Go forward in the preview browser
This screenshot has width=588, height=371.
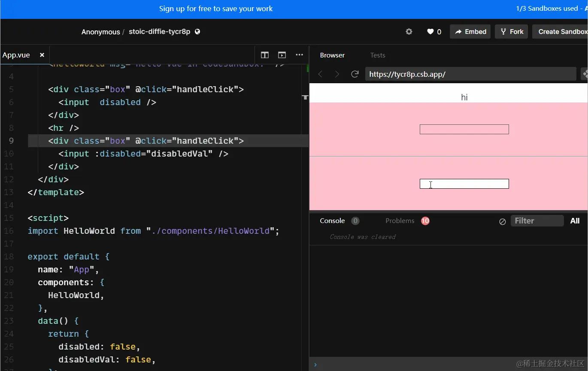point(337,74)
